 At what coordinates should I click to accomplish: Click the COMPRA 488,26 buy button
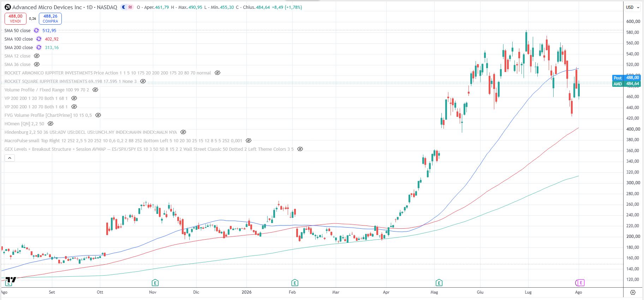click(50, 18)
